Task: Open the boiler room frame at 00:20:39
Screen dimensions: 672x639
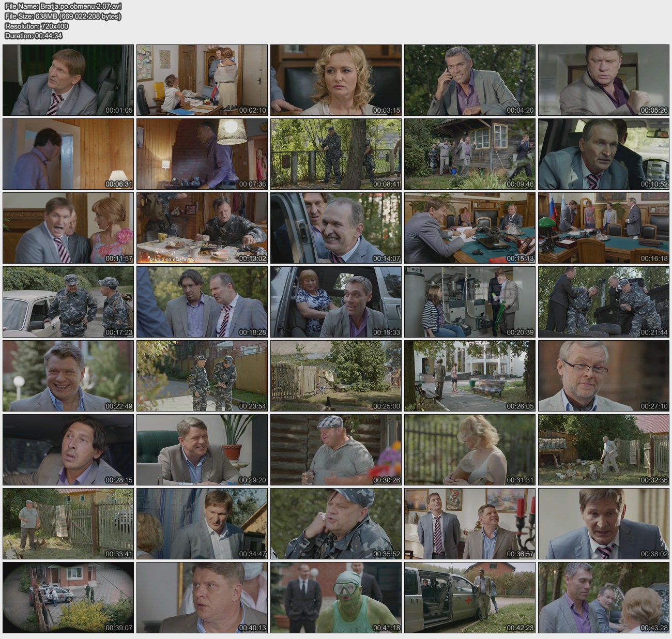Action: (469, 302)
